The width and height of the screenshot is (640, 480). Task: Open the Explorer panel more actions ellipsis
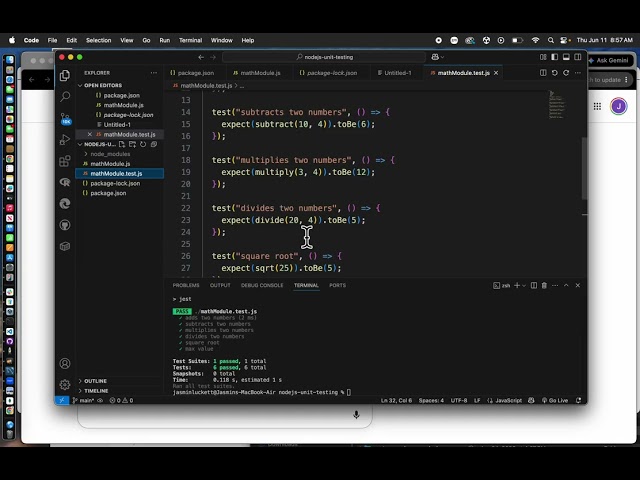153,73
